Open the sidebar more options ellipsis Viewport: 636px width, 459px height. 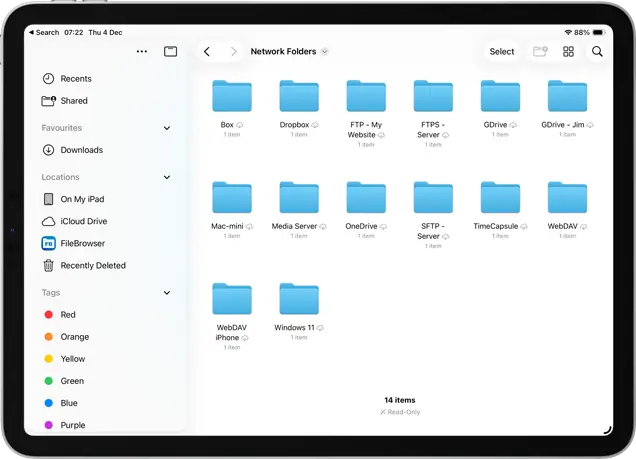tap(141, 52)
